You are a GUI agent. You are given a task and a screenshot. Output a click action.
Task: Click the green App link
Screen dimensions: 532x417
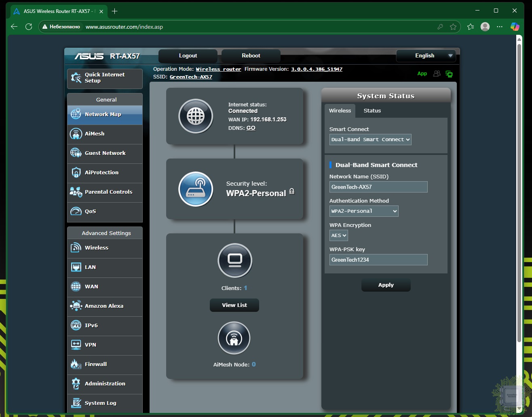[422, 74]
